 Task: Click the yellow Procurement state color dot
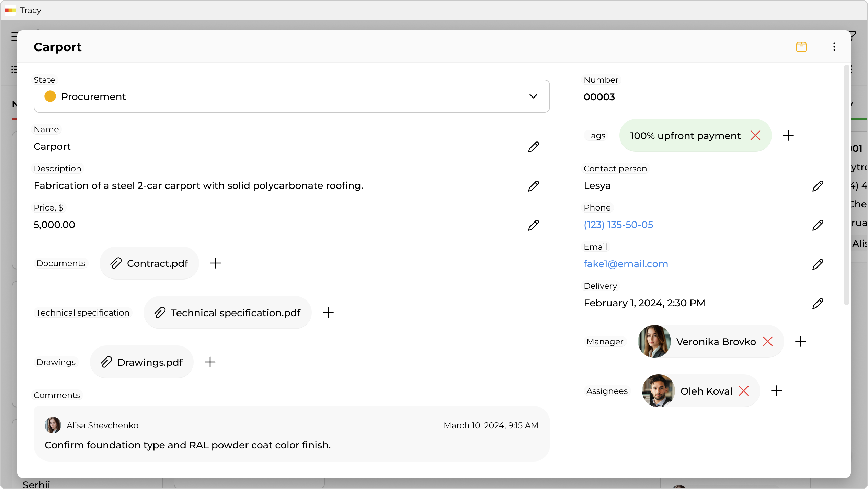click(x=50, y=96)
